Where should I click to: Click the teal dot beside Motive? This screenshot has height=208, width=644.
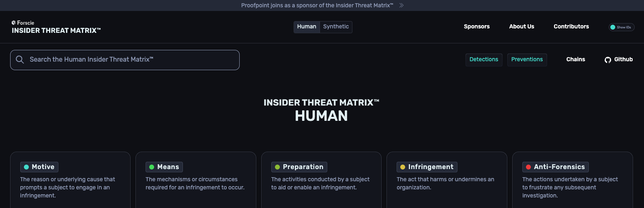[x=26, y=167]
